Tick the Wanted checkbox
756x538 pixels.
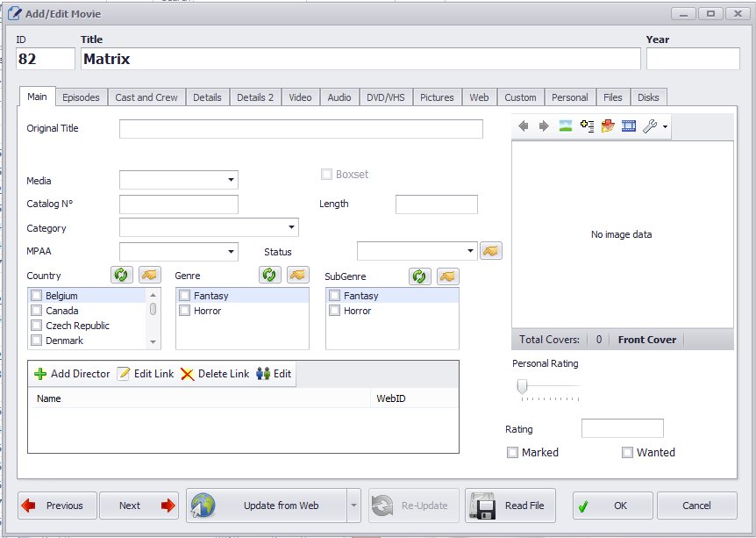627,453
